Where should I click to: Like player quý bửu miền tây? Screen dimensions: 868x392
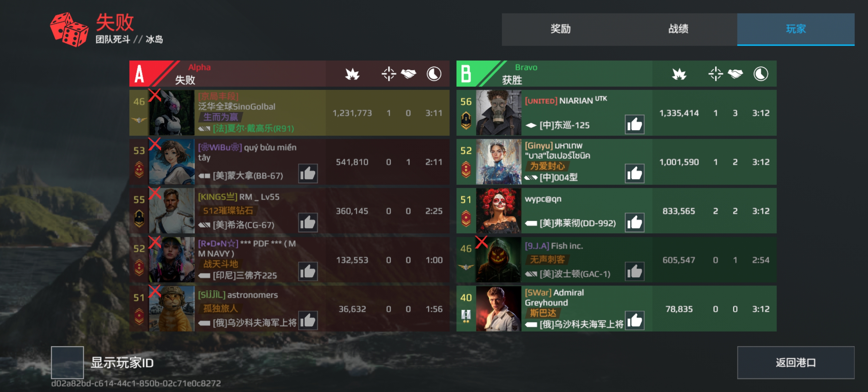tap(308, 174)
